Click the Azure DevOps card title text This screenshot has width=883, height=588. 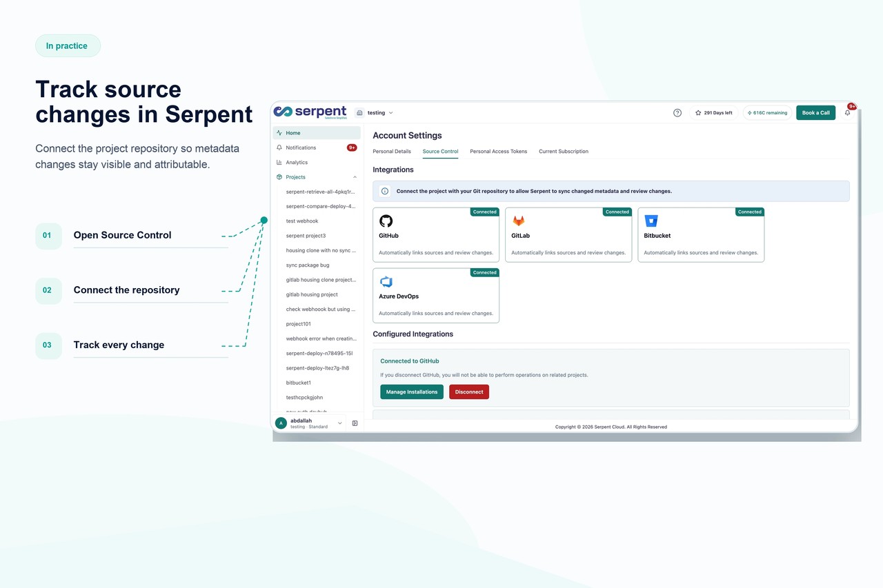[399, 296]
